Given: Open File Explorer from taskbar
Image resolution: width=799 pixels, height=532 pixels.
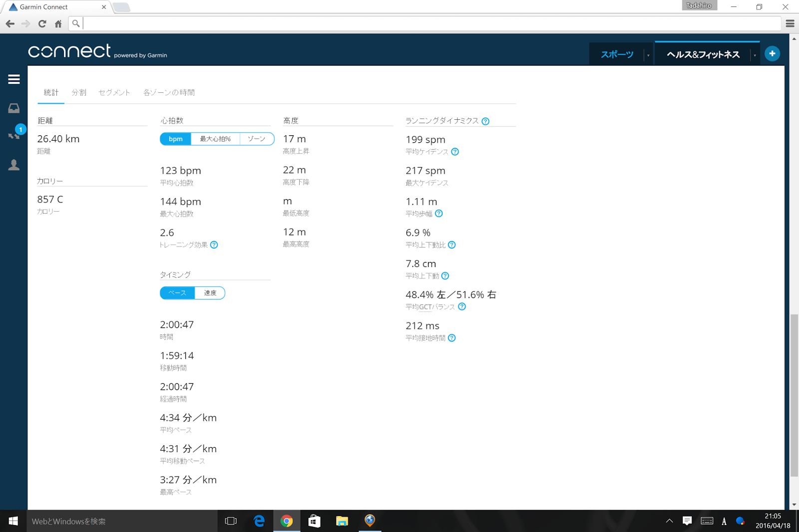Looking at the screenshot, I should [342, 521].
